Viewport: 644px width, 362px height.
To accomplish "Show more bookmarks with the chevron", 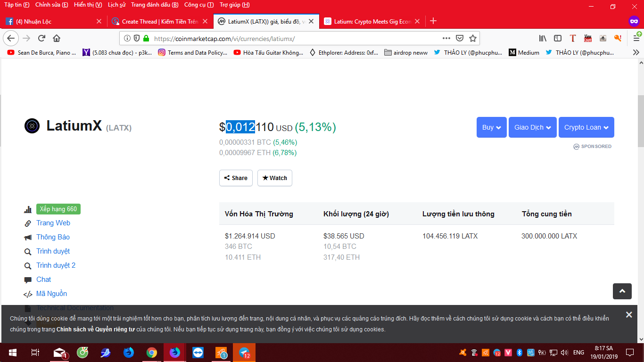I will coord(636,53).
